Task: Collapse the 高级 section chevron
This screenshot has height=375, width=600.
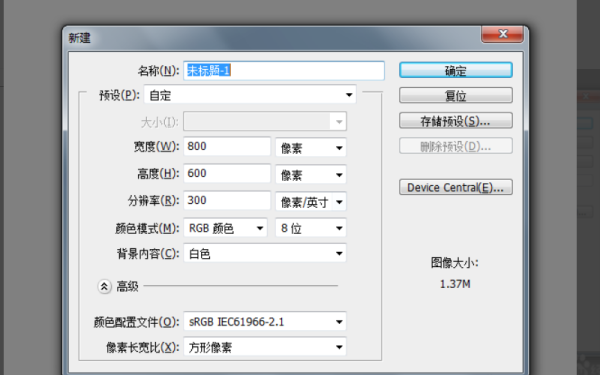Action: click(104, 286)
